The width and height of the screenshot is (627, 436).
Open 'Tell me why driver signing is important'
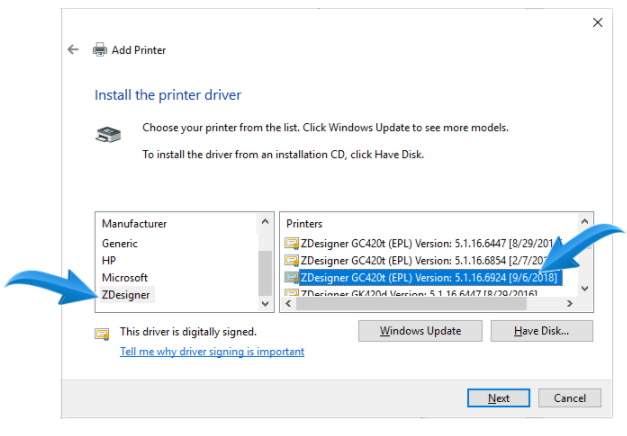click(212, 352)
